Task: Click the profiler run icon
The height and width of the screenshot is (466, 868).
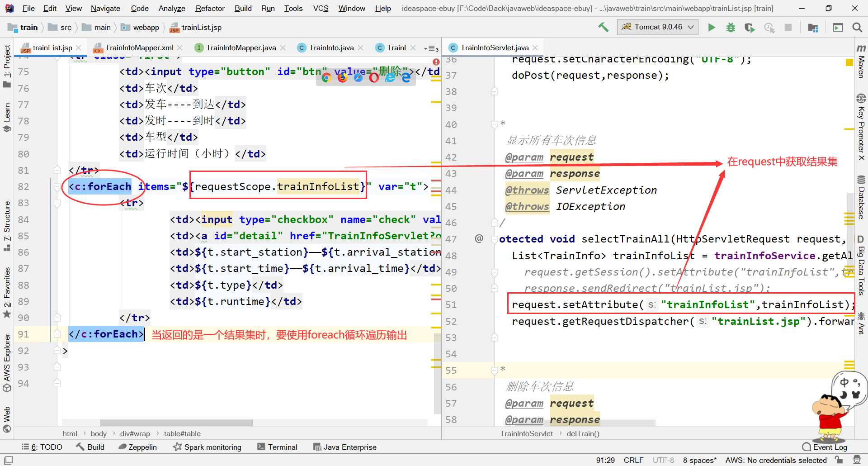Action: click(x=769, y=28)
